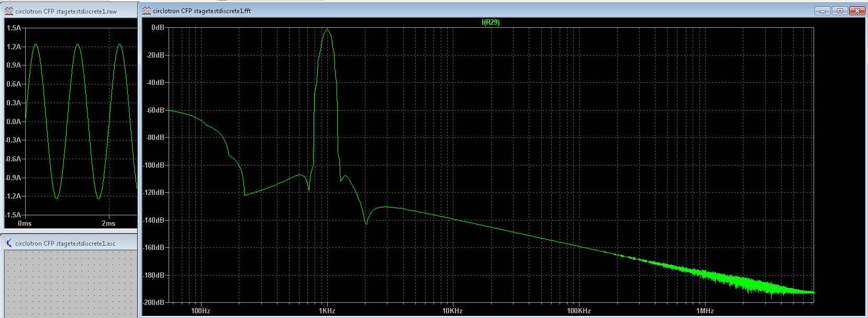The height and width of the screenshot is (318, 868).
Task: Click the 0dB label on FFT vertical axis
Action: [x=158, y=27]
